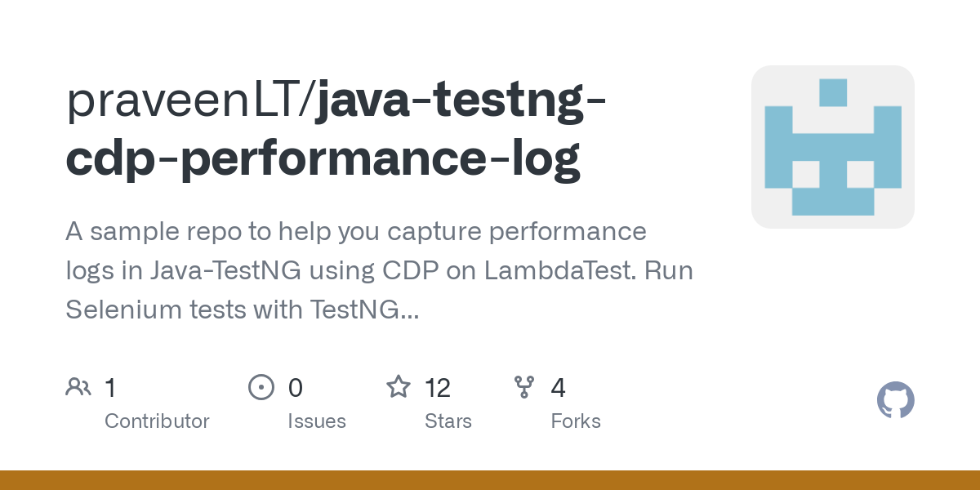Click the star icon
980x490 pixels.
[399, 386]
